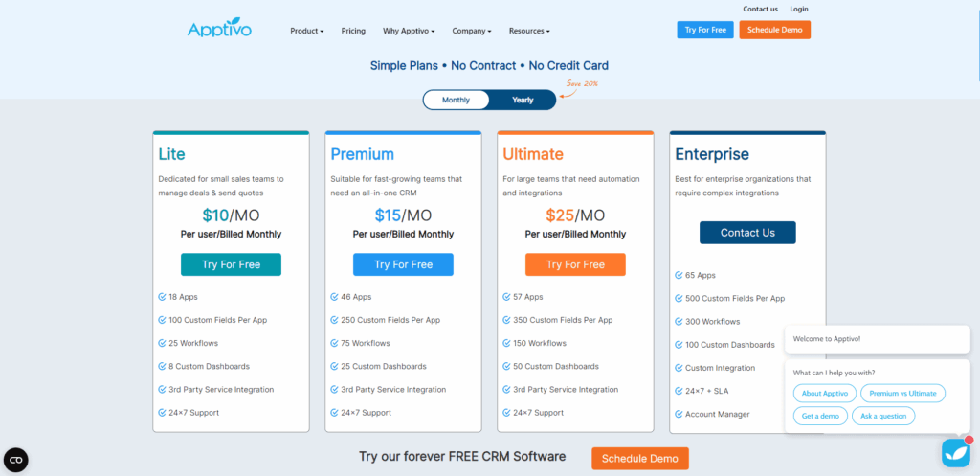Switch billing toggle to Monthly

pos(456,100)
